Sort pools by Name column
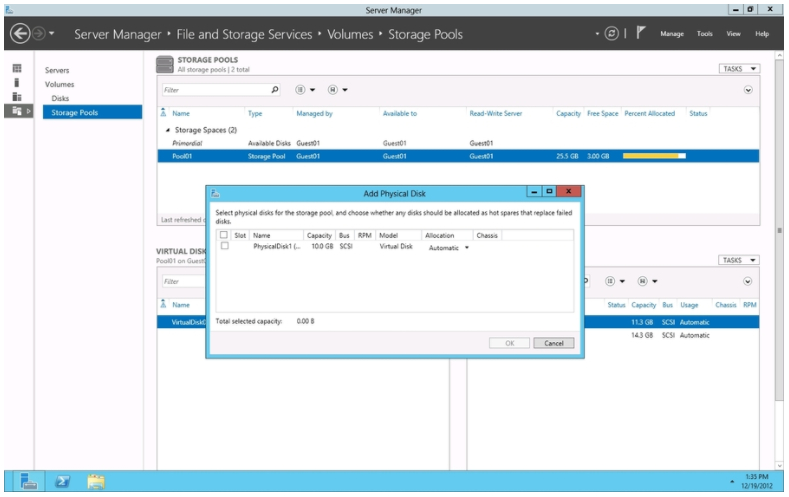The width and height of the screenshot is (789, 497). 181,114
